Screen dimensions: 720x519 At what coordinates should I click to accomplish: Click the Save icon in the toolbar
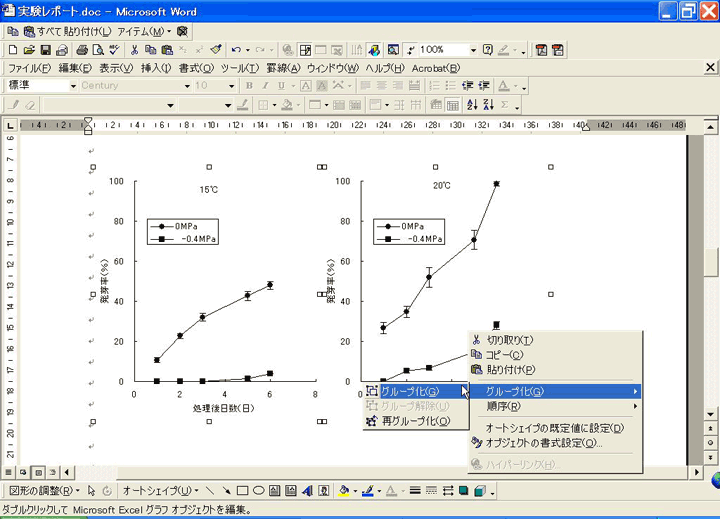pos(43,49)
